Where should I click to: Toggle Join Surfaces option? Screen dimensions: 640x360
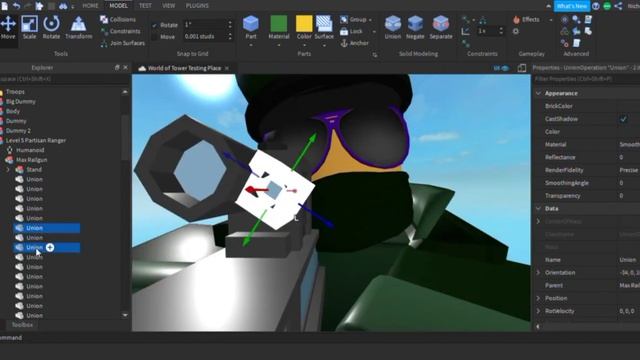coord(122,43)
